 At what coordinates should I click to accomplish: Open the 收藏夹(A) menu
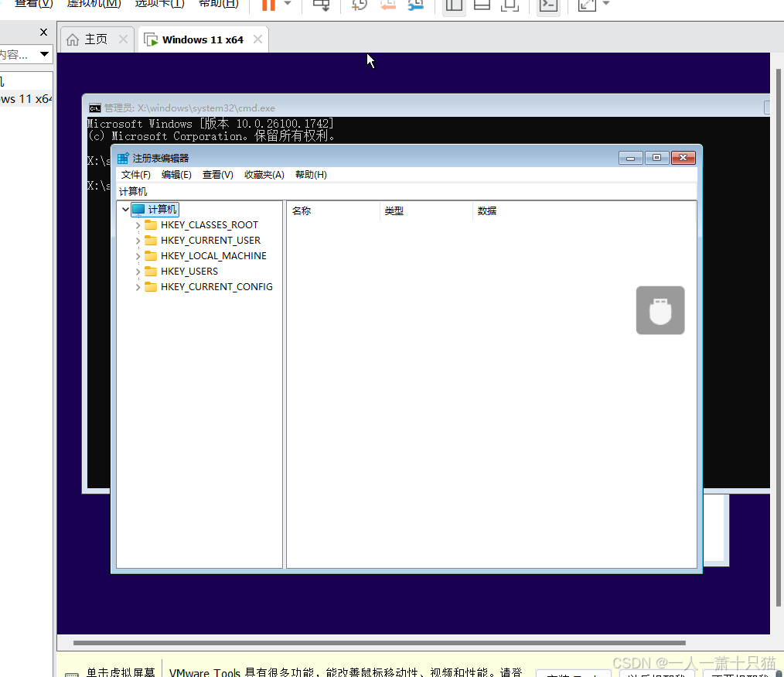264,175
